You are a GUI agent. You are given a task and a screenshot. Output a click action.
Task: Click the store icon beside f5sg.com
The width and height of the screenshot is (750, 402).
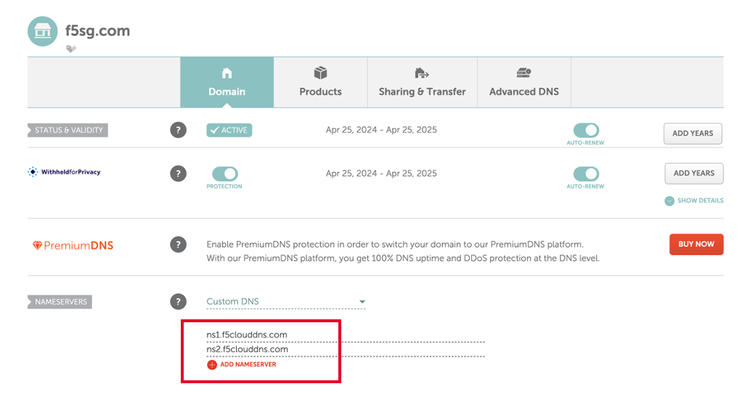[x=43, y=31]
